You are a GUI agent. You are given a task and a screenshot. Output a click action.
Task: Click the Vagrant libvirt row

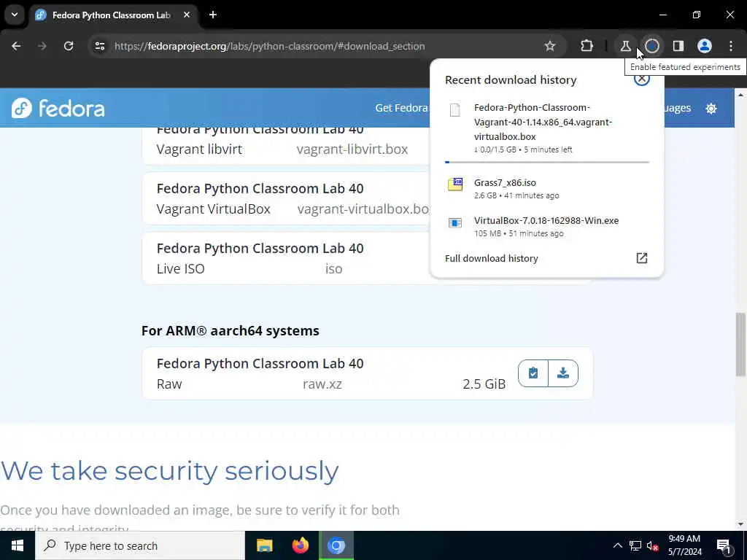point(286,145)
